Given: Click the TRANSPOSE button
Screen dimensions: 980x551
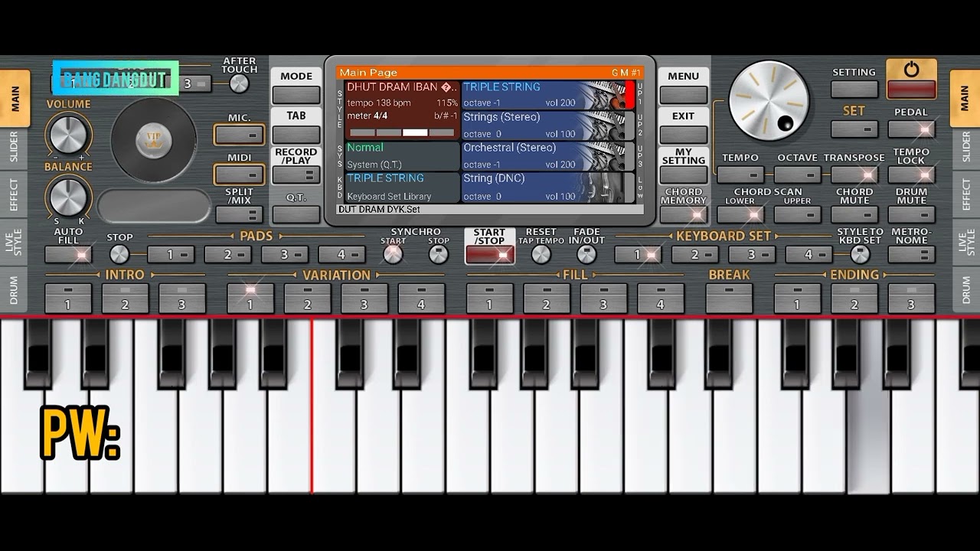Looking at the screenshot, I should (854, 174).
